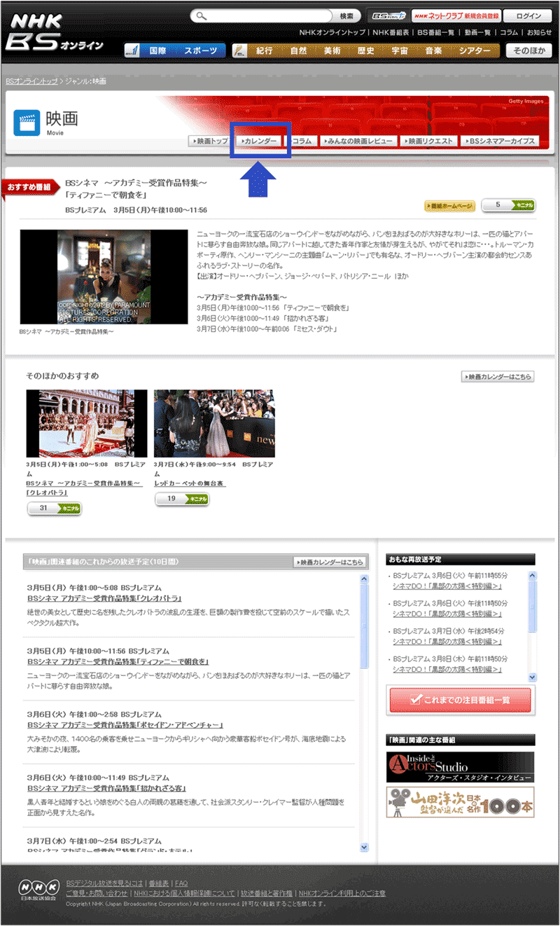Open the footer FAQ link

[x=181, y=883]
